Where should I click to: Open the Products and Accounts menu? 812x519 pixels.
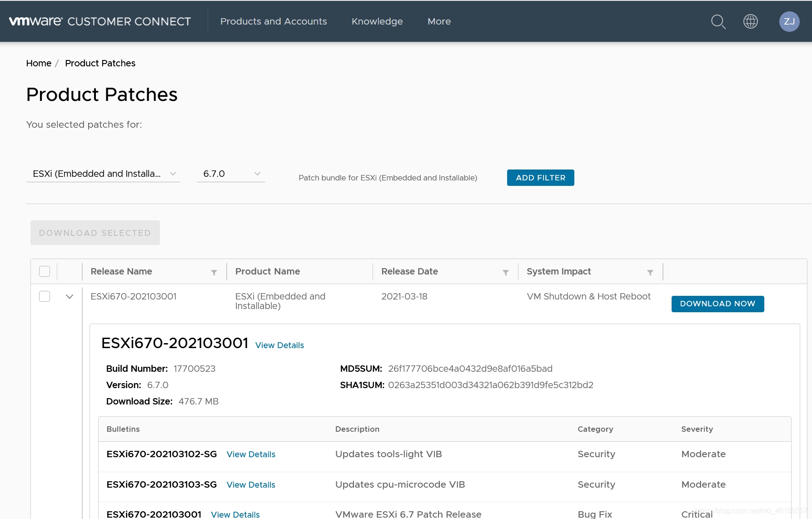coord(274,21)
